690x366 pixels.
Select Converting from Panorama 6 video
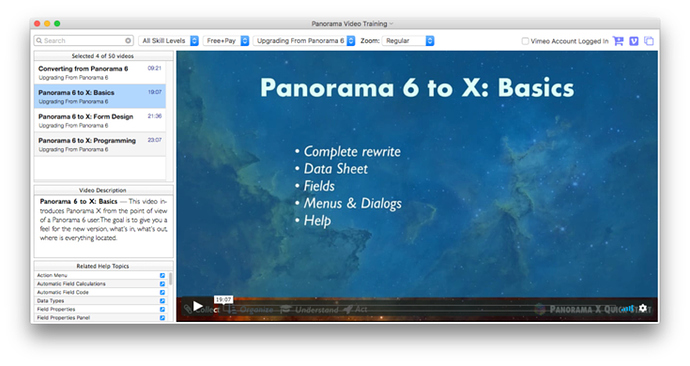point(100,73)
